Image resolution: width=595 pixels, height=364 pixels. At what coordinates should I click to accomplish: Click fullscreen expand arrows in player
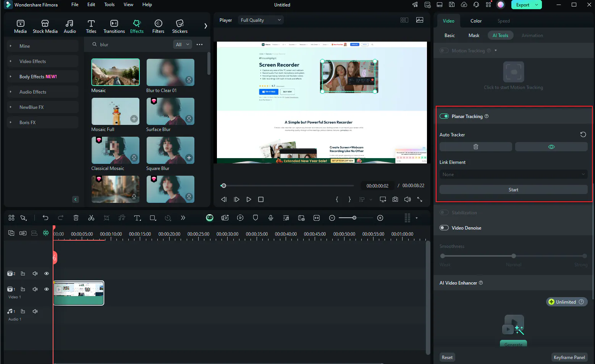[x=420, y=199]
